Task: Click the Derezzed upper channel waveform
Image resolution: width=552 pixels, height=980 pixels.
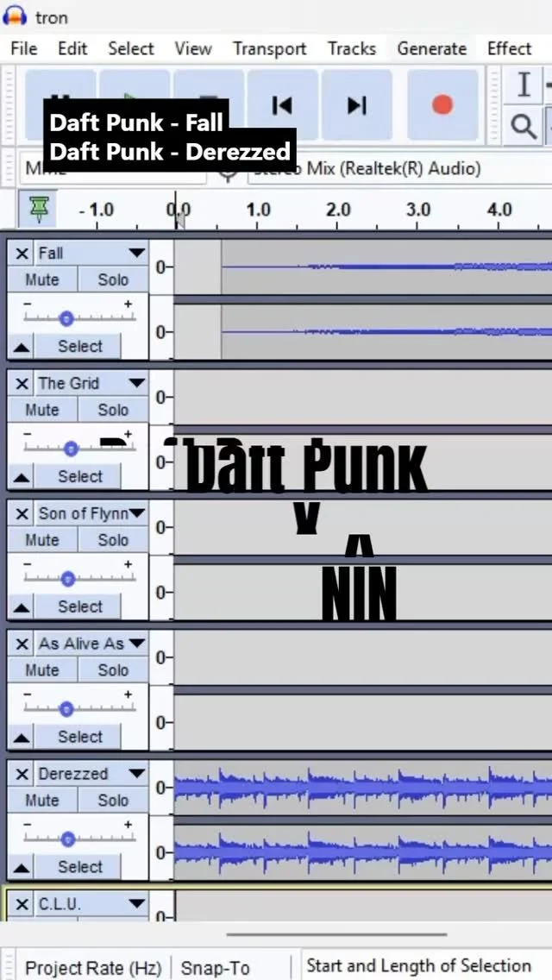Action: [x=362, y=786]
